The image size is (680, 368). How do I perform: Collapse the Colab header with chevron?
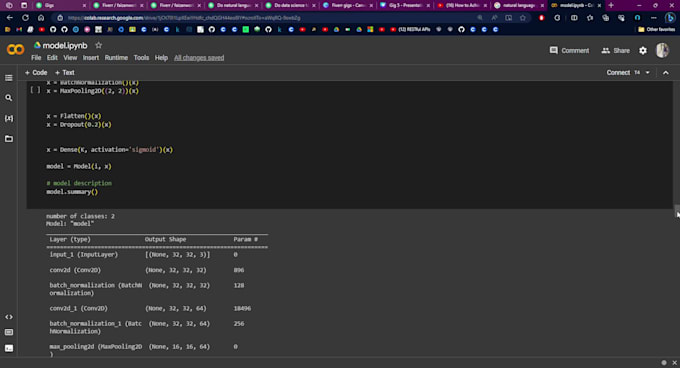666,72
